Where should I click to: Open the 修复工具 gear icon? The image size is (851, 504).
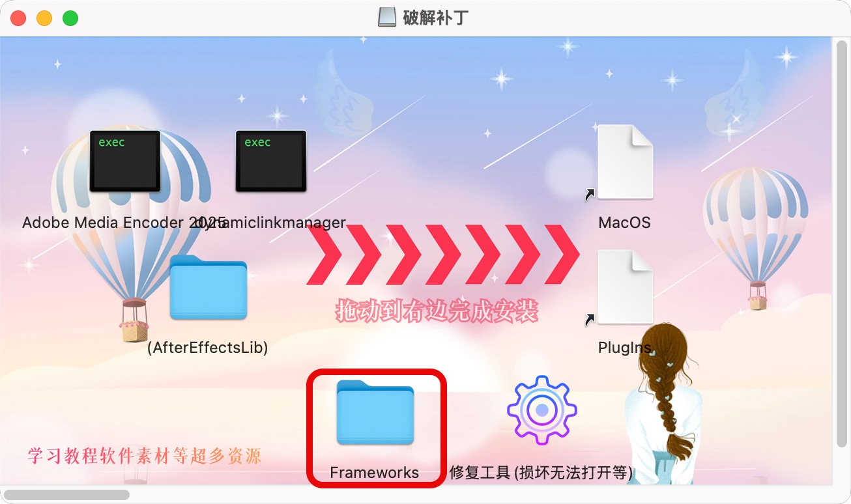click(542, 410)
